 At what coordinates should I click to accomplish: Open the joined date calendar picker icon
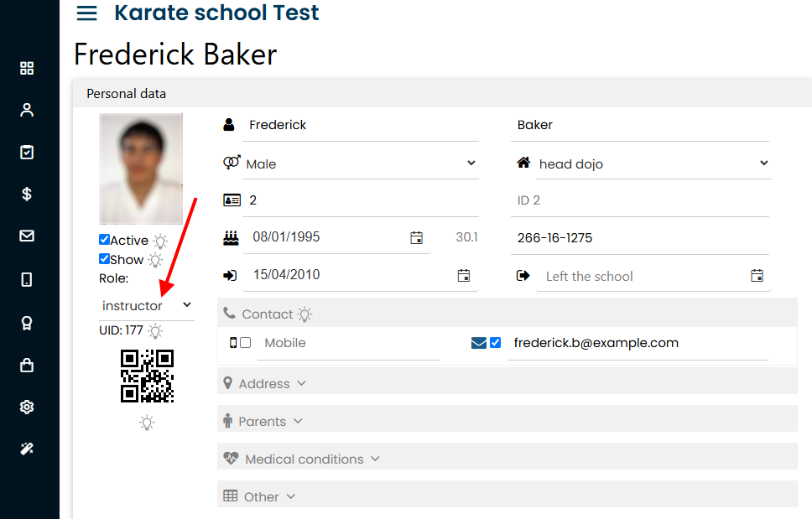[464, 275]
